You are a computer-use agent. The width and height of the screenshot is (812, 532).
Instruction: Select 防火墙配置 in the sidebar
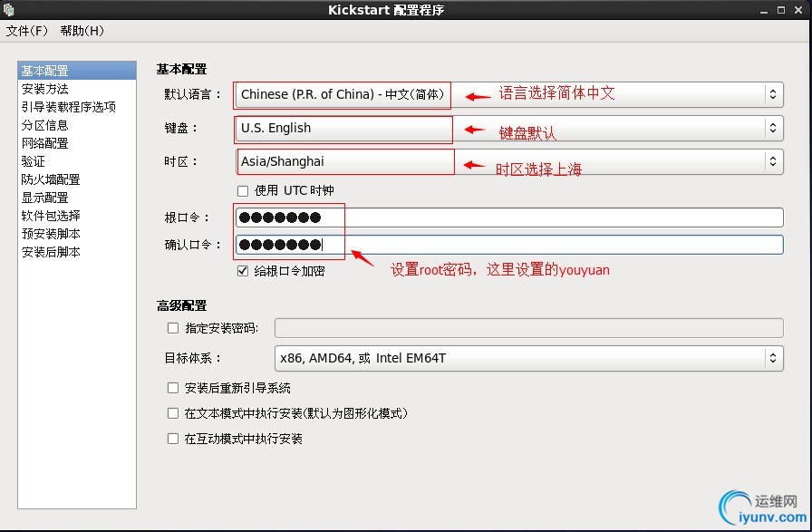point(77,179)
